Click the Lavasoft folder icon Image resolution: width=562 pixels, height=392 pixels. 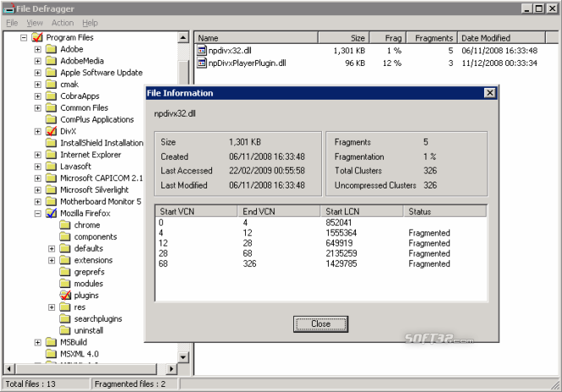click(52, 166)
